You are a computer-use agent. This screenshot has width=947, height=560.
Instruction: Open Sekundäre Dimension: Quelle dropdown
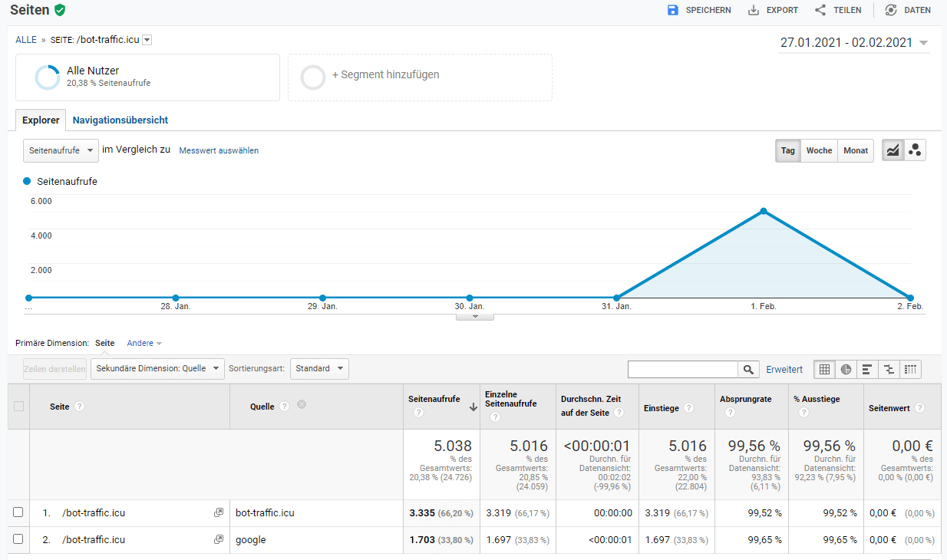(x=157, y=369)
